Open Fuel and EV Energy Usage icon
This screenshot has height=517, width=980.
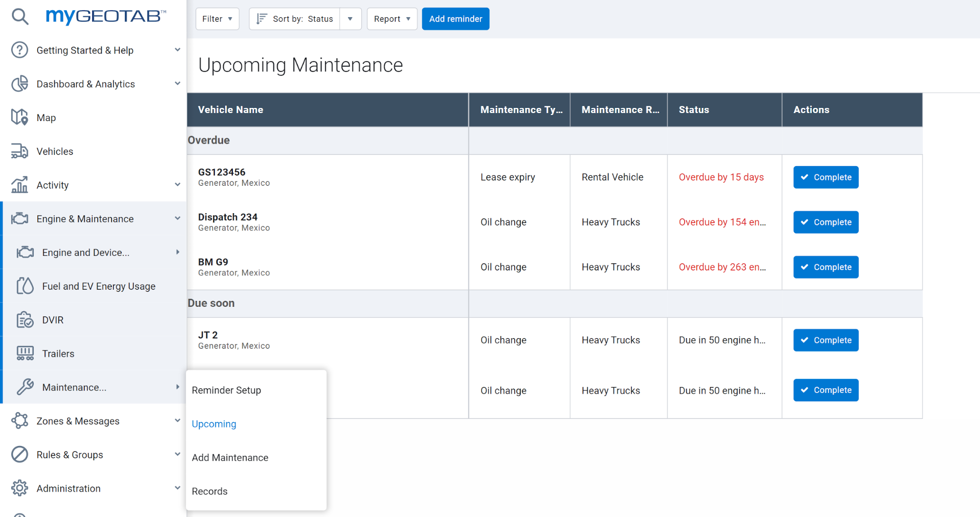click(25, 286)
